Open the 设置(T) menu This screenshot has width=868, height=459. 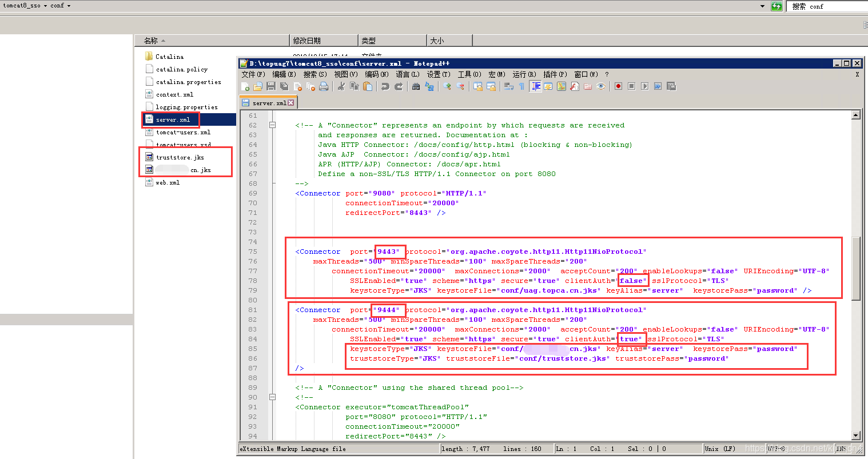[x=438, y=74]
